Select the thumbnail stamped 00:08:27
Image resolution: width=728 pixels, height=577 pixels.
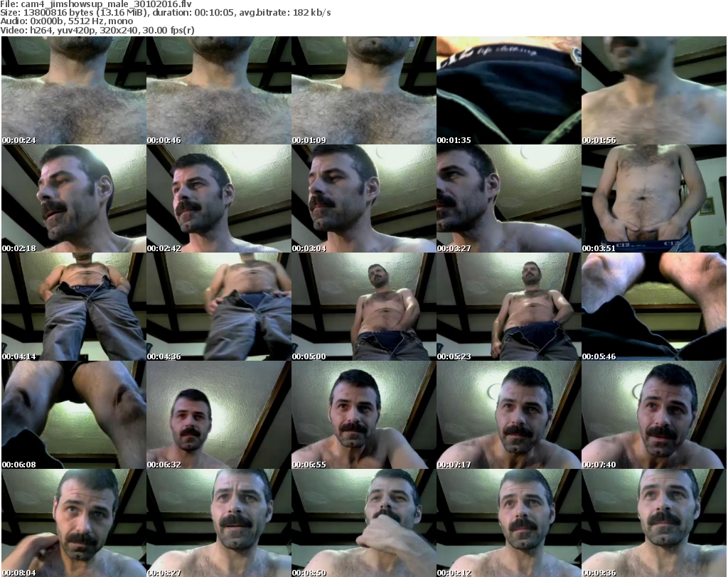[219, 523]
